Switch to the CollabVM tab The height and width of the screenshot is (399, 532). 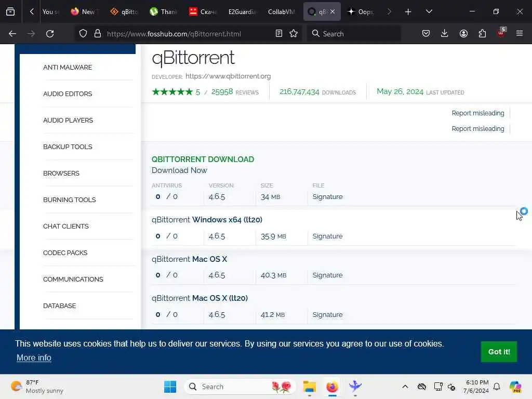click(x=282, y=12)
